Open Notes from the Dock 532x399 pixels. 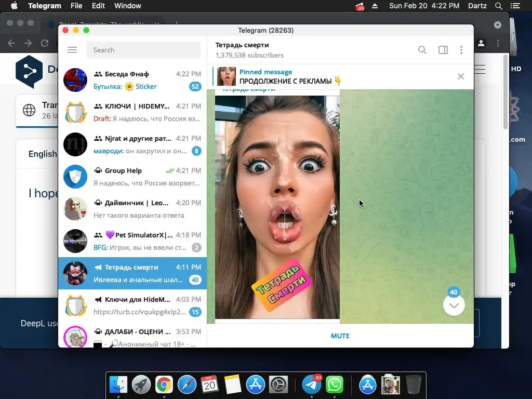click(x=232, y=385)
